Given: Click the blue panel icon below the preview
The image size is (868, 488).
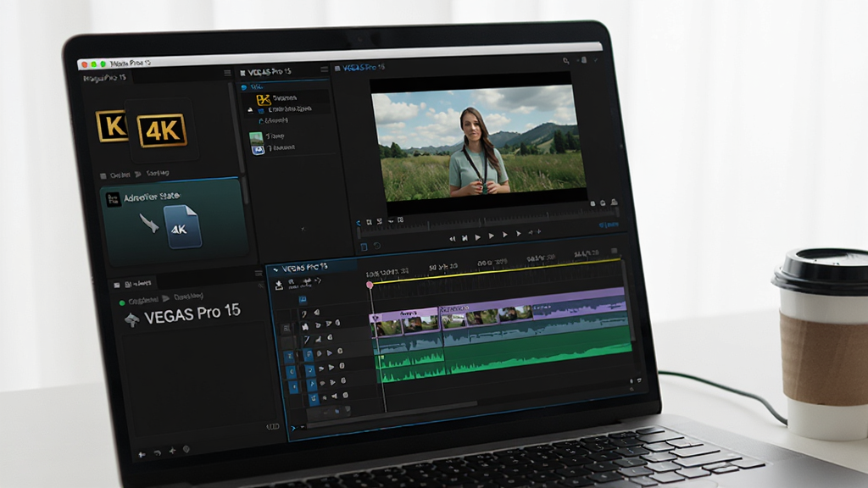Looking at the screenshot, I should click(364, 247).
